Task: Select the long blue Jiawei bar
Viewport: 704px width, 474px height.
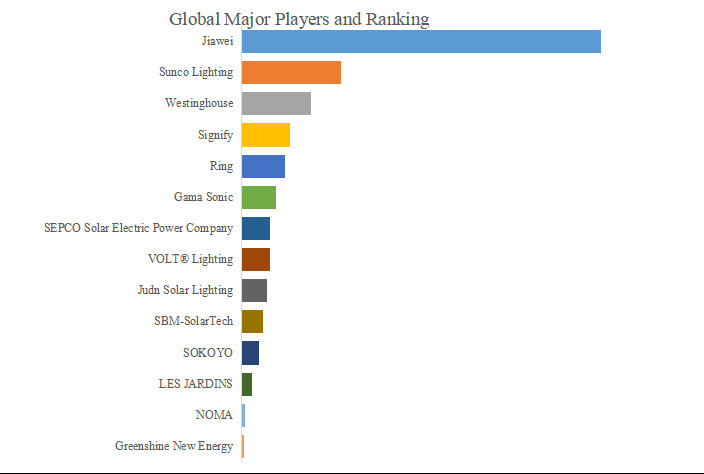Action: [421, 41]
